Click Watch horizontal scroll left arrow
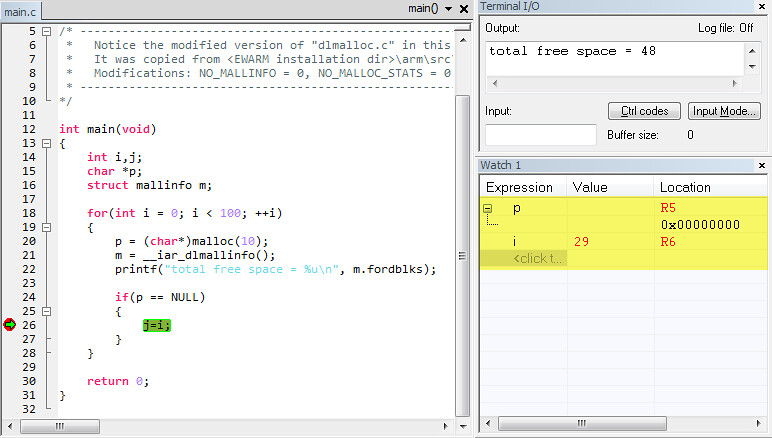The height and width of the screenshot is (438, 772). pyautogui.click(x=488, y=423)
